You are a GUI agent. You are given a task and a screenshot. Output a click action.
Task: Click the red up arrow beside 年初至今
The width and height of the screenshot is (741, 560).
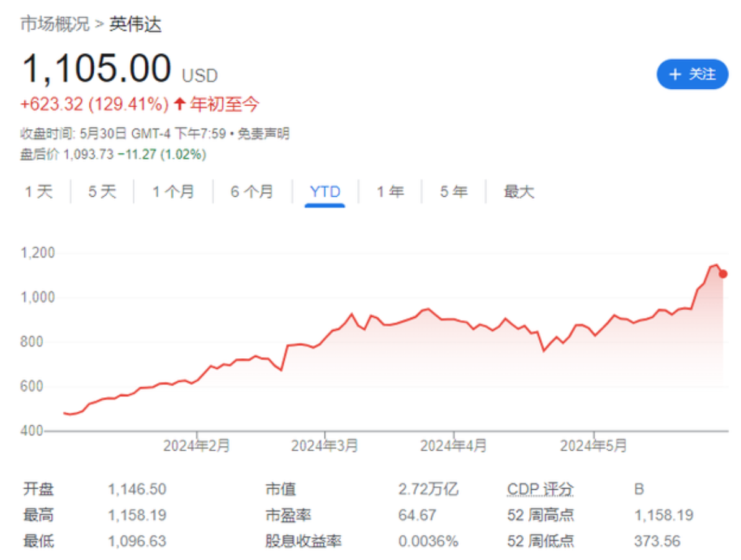pos(179,104)
